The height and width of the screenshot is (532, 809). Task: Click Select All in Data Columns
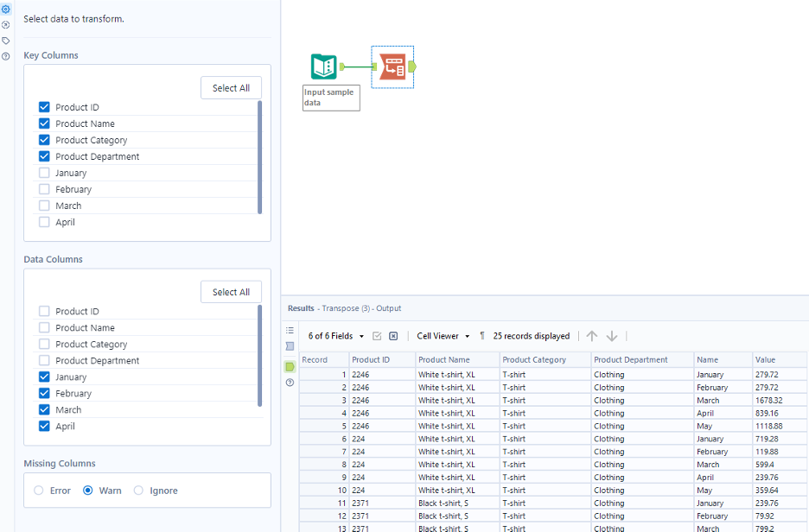point(231,292)
